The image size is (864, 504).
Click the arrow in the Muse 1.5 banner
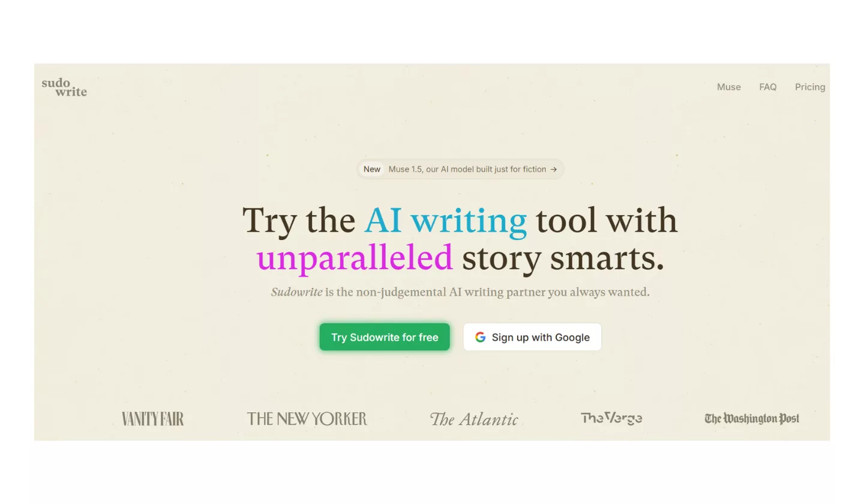(x=554, y=169)
